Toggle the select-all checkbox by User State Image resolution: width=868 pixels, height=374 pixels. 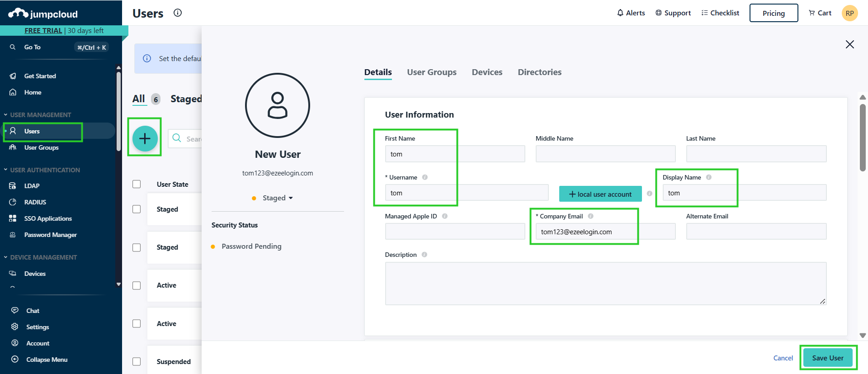[137, 184]
